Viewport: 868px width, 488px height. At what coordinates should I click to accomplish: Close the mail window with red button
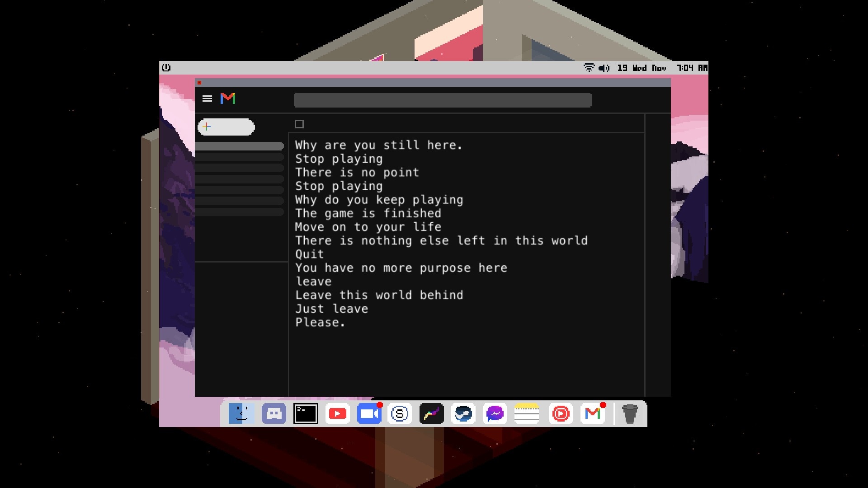click(x=199, y=83)
